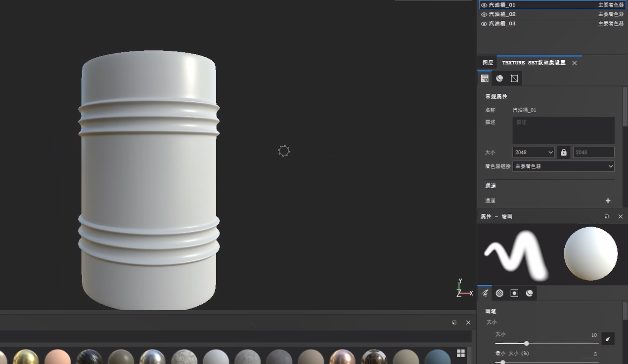Open the UV square settings icon

[x=514, y=79]
